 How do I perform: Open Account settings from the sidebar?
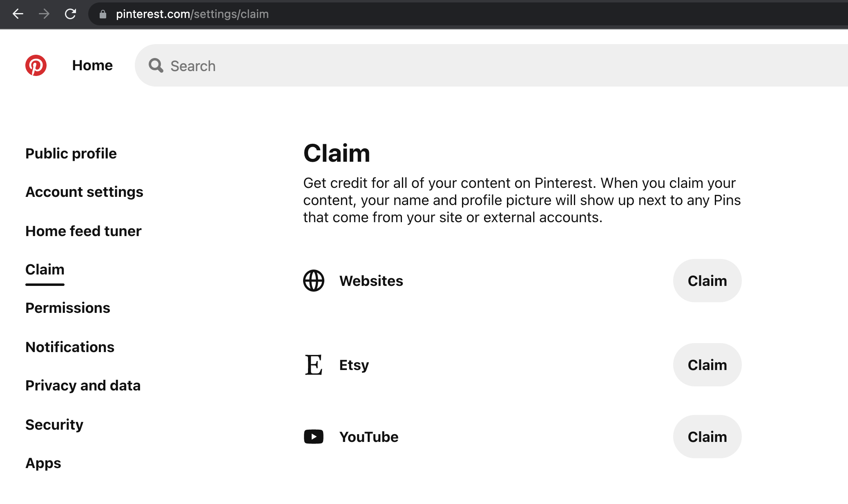pos(84,192)
